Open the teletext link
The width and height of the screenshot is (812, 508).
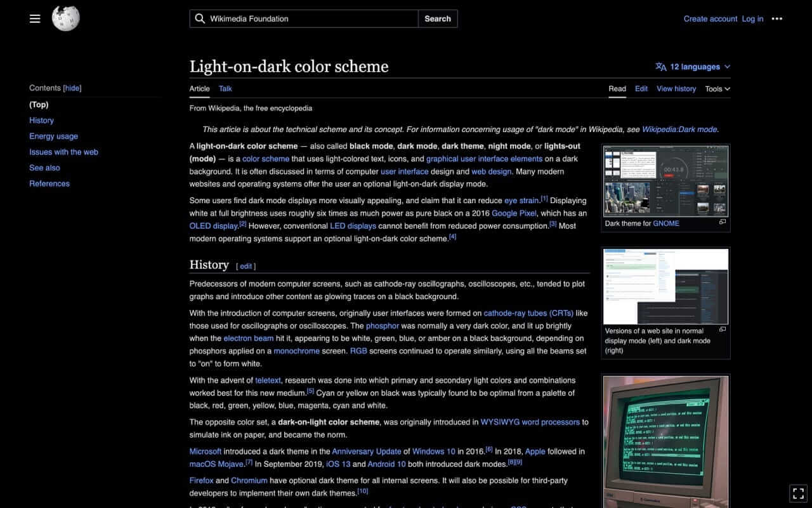point(268,380)
